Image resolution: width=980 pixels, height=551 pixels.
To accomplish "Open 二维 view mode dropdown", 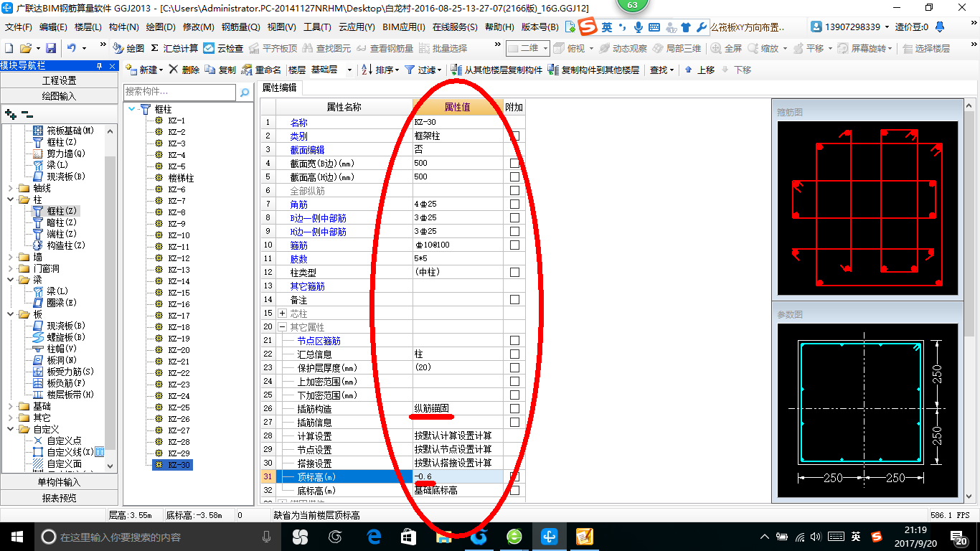I will coord(528,48).
